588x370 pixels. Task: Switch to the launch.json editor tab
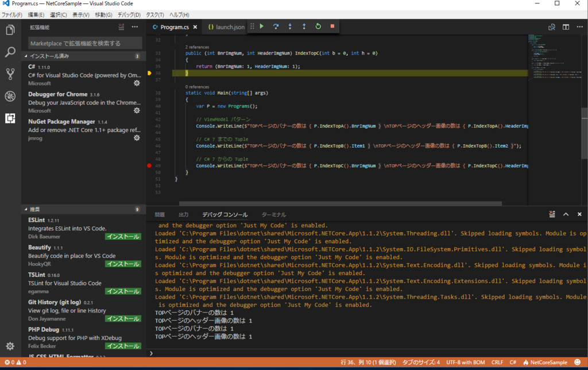pos(226,27)
